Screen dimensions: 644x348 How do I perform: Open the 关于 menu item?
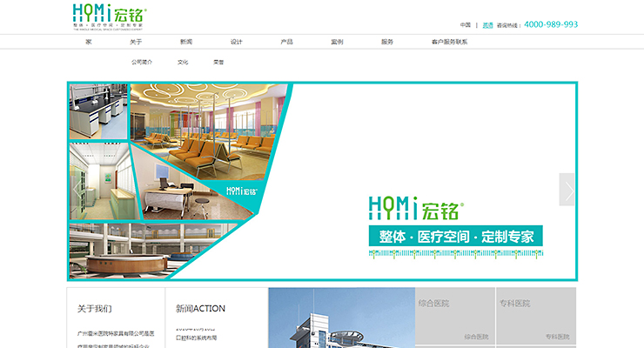tap(136, 42)
